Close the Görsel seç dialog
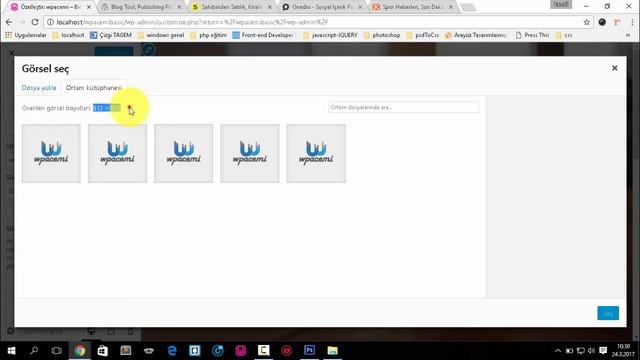This screenshot has width=640, height=360. 614,68
